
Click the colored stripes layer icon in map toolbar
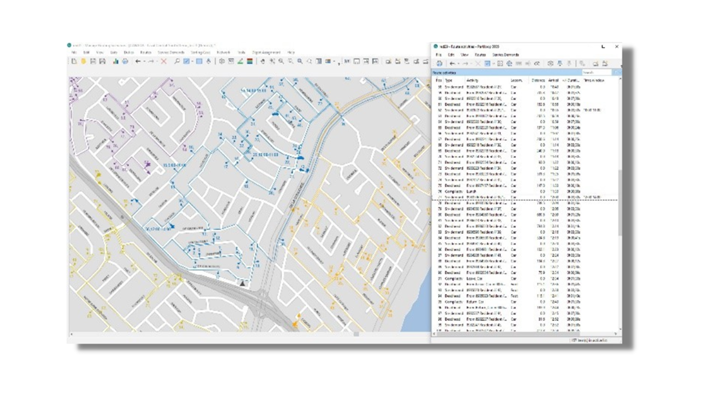250,61
